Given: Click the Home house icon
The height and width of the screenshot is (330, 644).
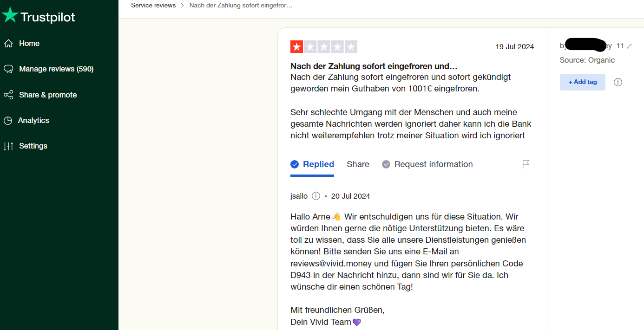Looking at the screenshot, I should coord(8,43).
